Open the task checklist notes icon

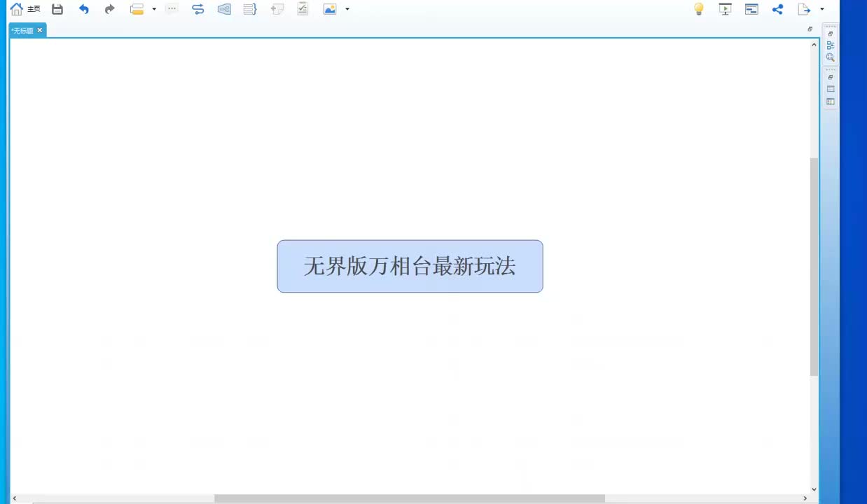[303, 9]
